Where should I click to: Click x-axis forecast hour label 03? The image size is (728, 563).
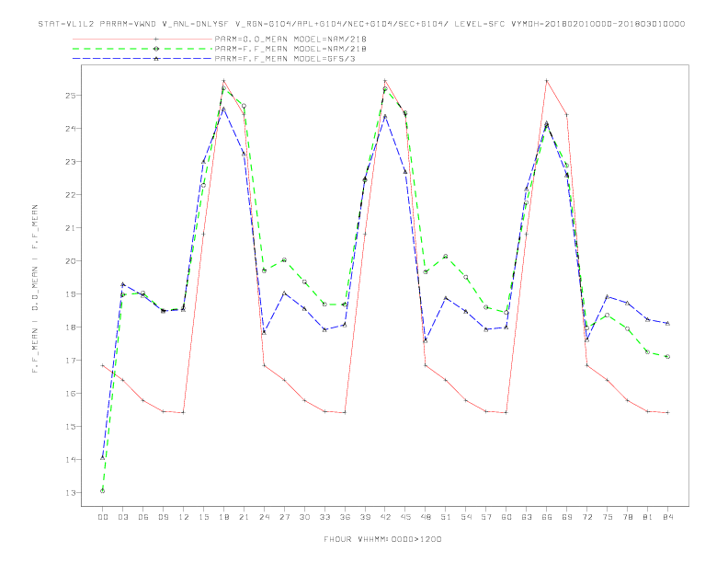[122, 517]
